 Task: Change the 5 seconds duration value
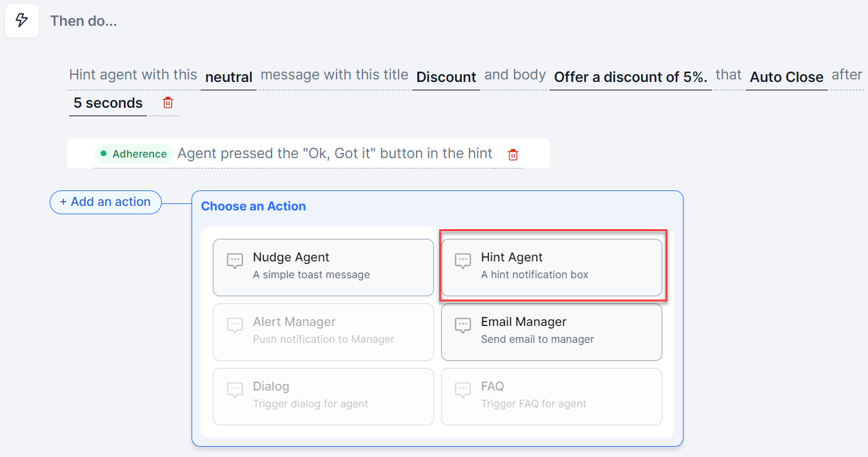click(x=108, y=103)
